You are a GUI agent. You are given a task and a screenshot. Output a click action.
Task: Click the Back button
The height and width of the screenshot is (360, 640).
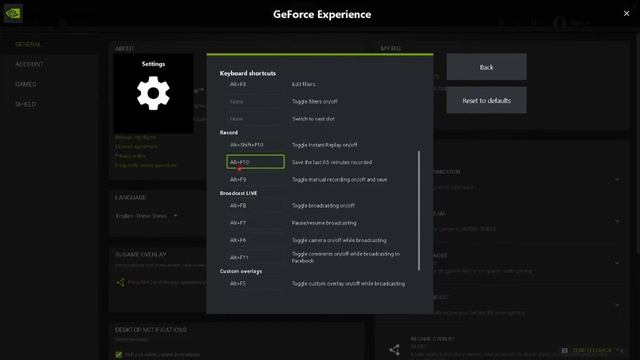[x=486, y=67]
